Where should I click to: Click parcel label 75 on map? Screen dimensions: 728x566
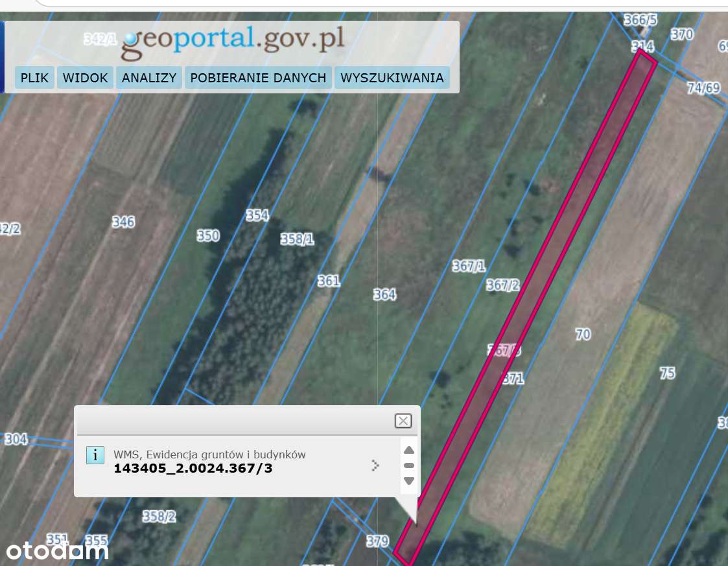click(x=668, y=373)
